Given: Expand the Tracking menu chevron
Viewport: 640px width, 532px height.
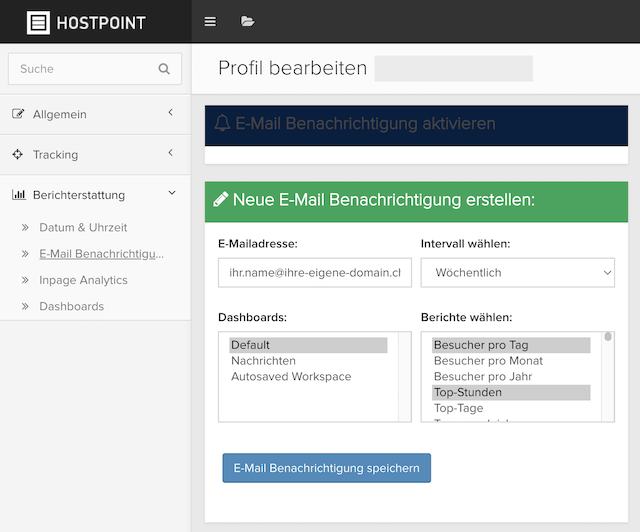Looking at the screenshot, I should pos(171,153).
